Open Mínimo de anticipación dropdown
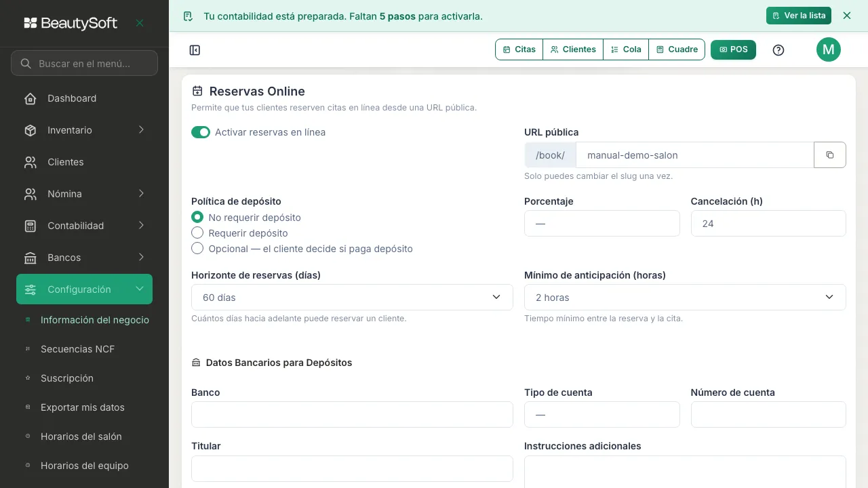Screen dimensions: 868x488 [x=685, y=297]
